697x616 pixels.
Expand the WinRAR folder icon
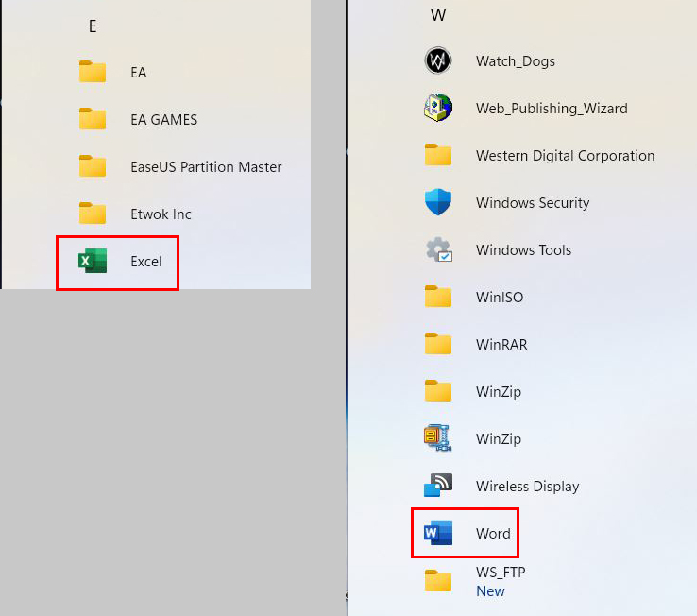pyautogui.click(x=438, y=344)
